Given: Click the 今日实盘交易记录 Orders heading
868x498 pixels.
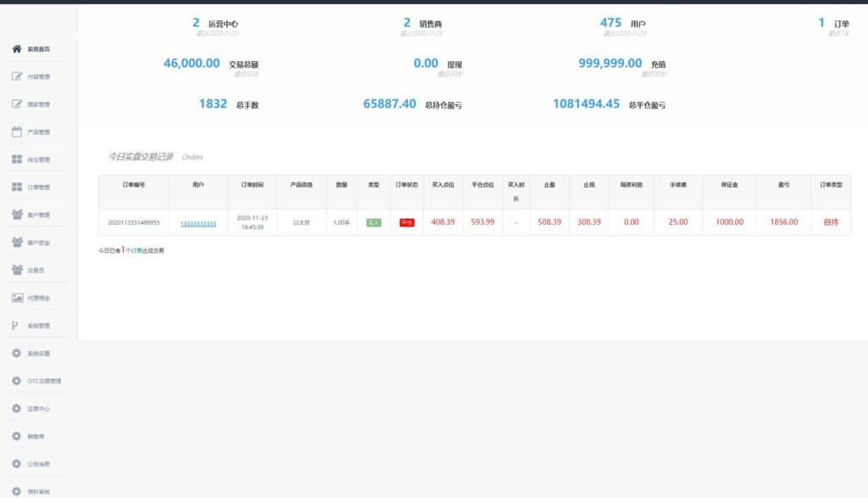Looking at the screenshot, I should tap(156, 157).
